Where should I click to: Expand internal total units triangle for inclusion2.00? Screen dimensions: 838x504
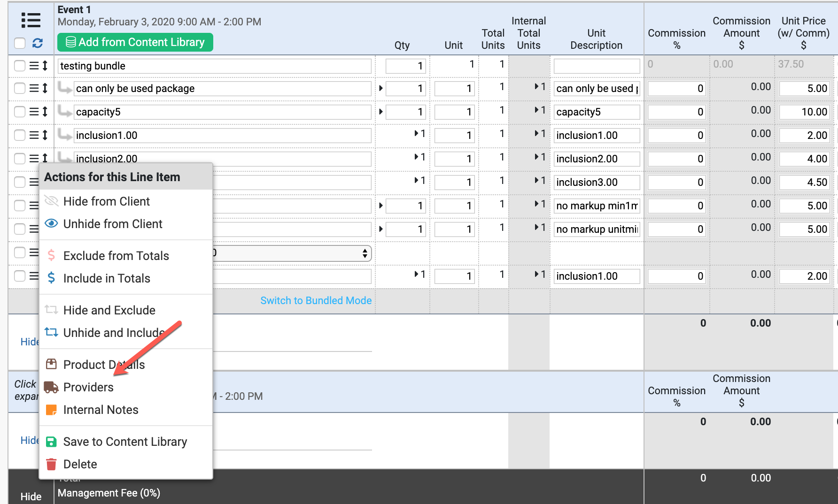pyautogui.click(x=536, y=157)
